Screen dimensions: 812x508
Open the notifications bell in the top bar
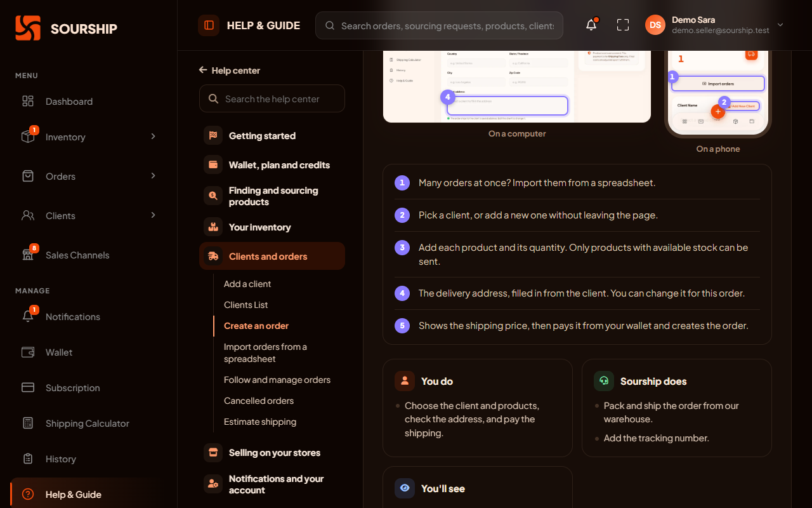591,25
